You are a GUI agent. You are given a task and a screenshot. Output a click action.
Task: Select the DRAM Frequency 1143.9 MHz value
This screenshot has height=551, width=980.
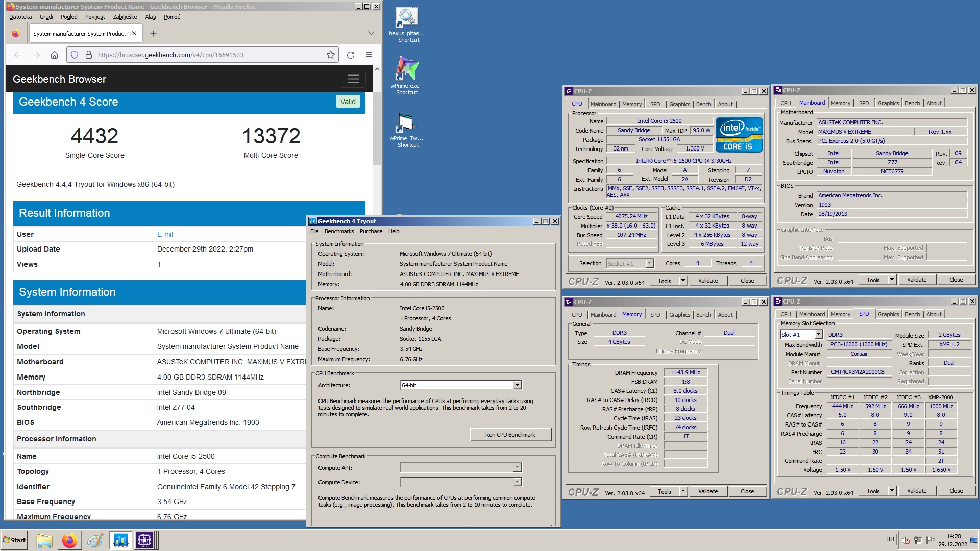[685, 372]
